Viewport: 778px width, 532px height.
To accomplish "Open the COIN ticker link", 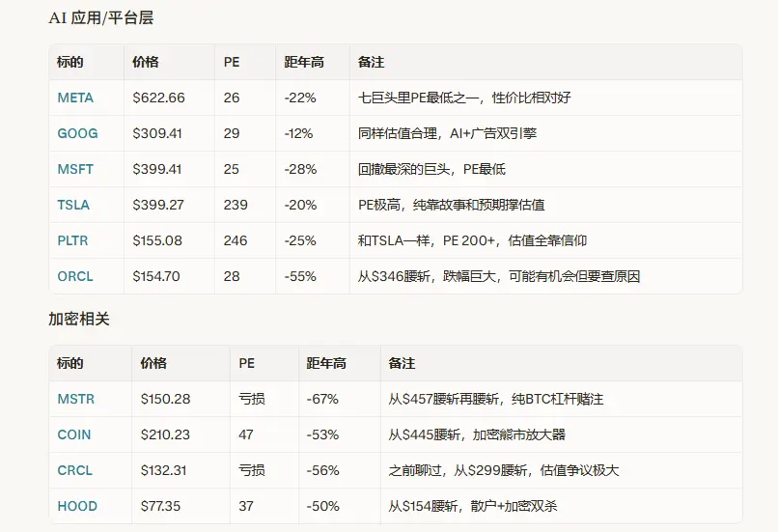I will pos(74,434).
